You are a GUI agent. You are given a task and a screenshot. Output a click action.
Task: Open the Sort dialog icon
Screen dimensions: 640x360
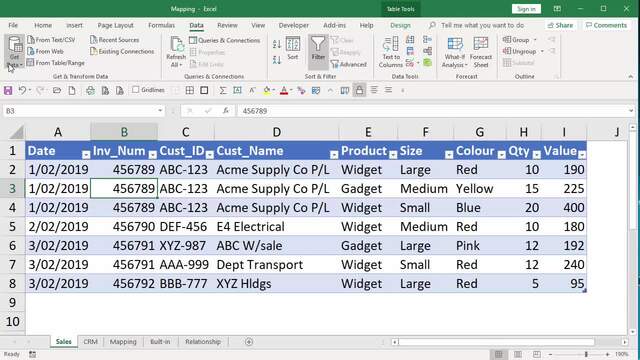coord(293,48)
